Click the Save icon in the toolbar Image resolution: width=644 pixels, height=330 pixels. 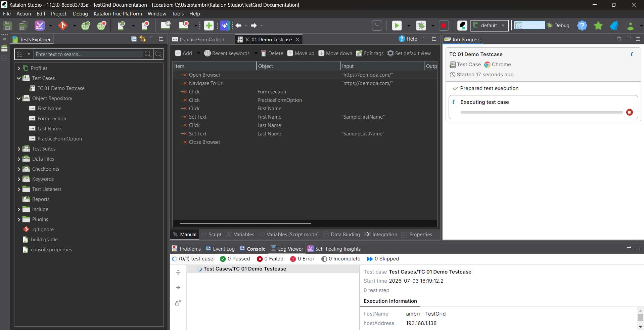(7, 26)
